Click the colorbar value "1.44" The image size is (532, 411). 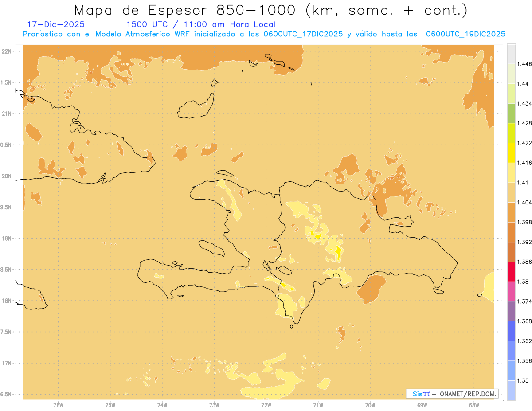tap(524, 84)
